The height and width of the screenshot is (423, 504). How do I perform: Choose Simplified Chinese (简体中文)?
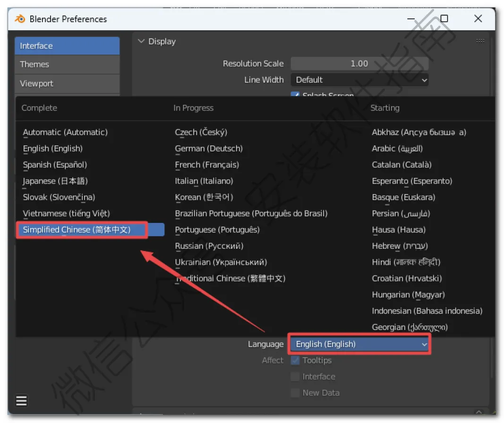90,230
